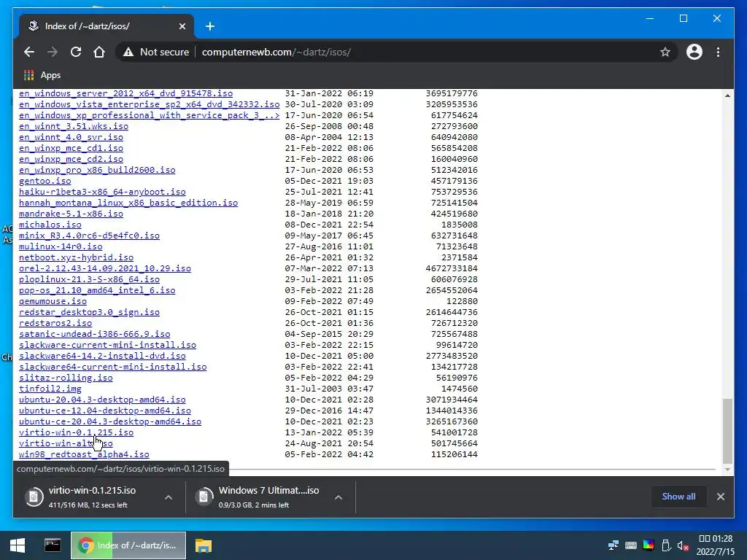The width and height of the screenshot is (747, 560).
Task: Click the network icon in system tray
Action: click(x=613, y=545)
